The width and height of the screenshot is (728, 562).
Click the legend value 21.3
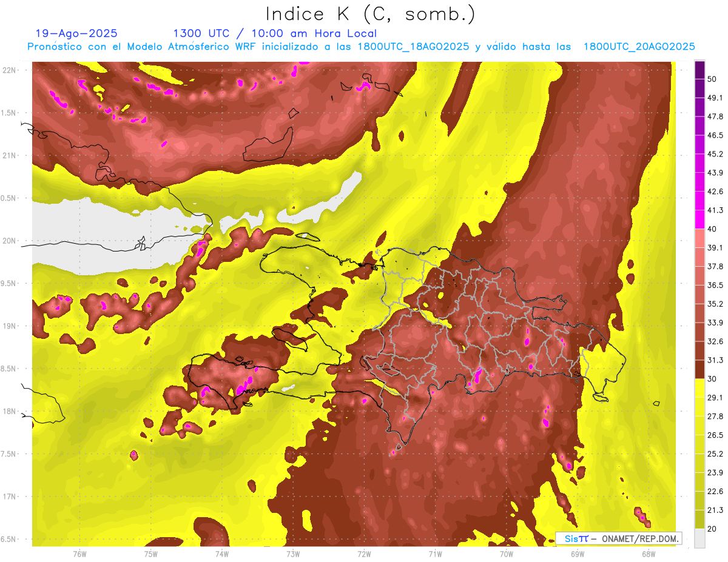click(715, 510)
